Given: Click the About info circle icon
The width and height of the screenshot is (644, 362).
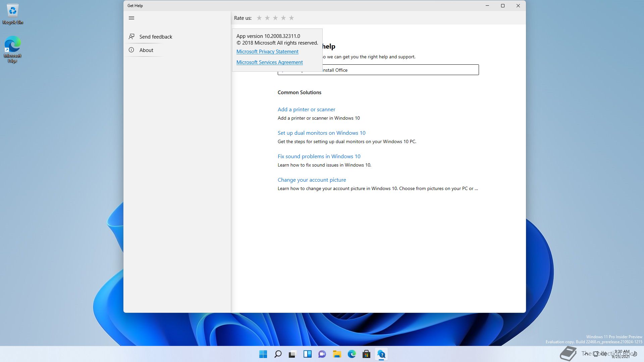Looking at the screenshot, I should coord(131,50).
